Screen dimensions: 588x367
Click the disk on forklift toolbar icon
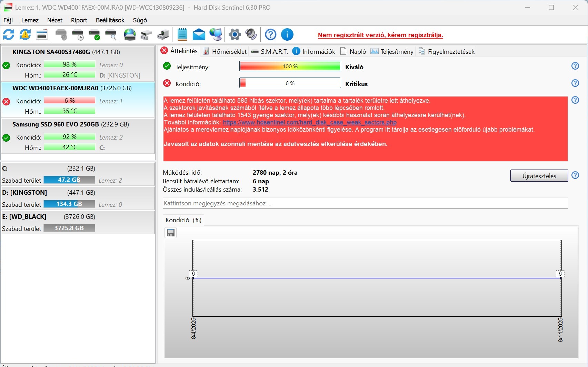click(x=147, y=34)
